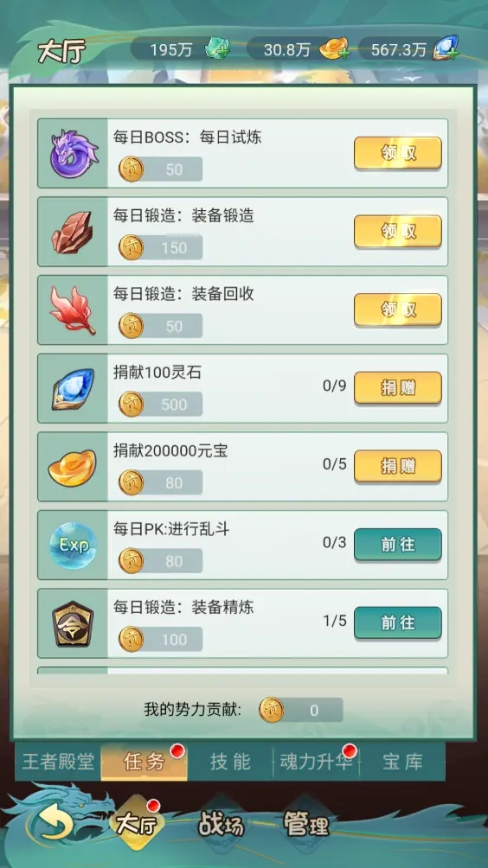Claim the 装备锻造 reward with 领取

point(398,231)
